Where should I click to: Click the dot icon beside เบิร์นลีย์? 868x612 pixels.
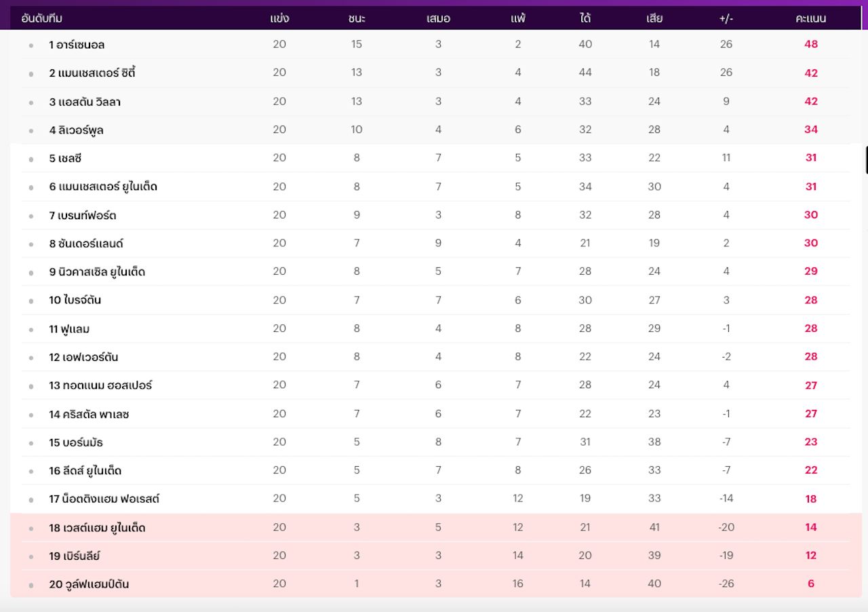31,557
